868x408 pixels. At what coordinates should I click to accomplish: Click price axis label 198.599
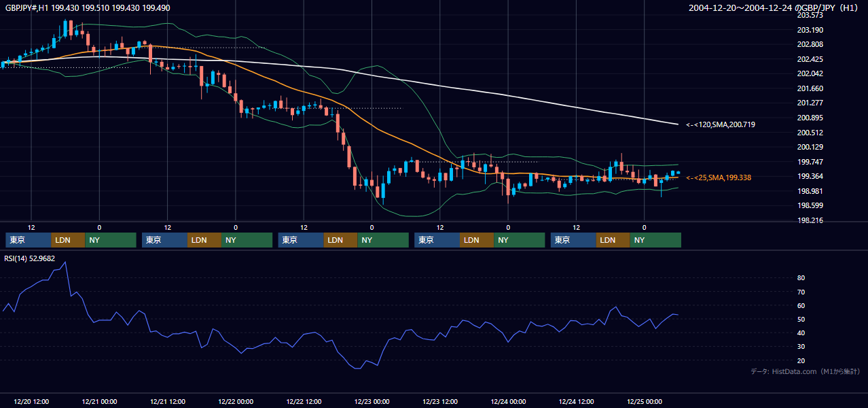point(810,205)
